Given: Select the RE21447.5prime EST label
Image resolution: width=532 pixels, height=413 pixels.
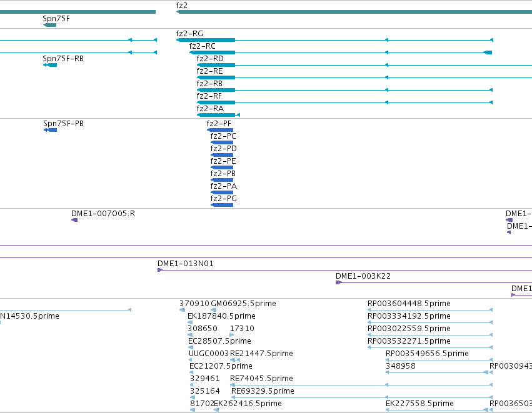Looking at the screenshot, I should coord(261,354).
